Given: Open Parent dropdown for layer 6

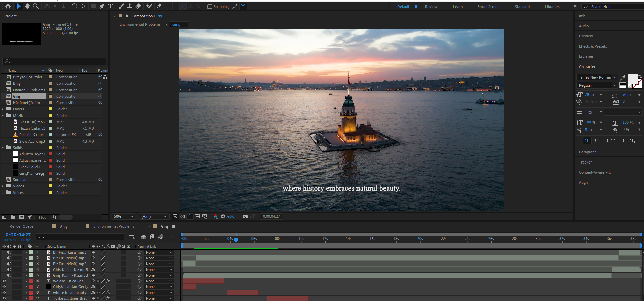Looking at the screenshot, I should (x=159, y=281).
